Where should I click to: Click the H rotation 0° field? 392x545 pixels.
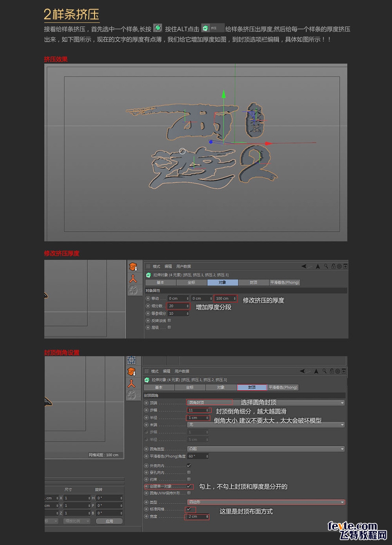coord(110,498)
